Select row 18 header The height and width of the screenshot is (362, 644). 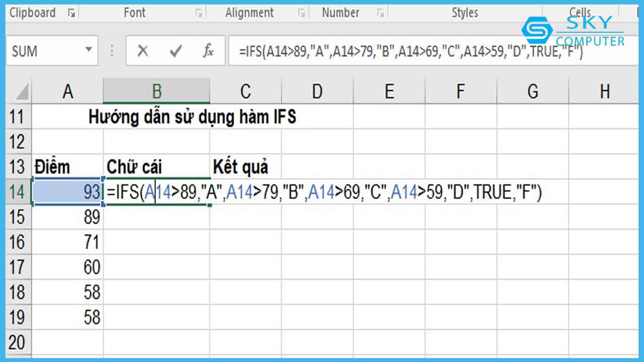(x=19, y=293)
